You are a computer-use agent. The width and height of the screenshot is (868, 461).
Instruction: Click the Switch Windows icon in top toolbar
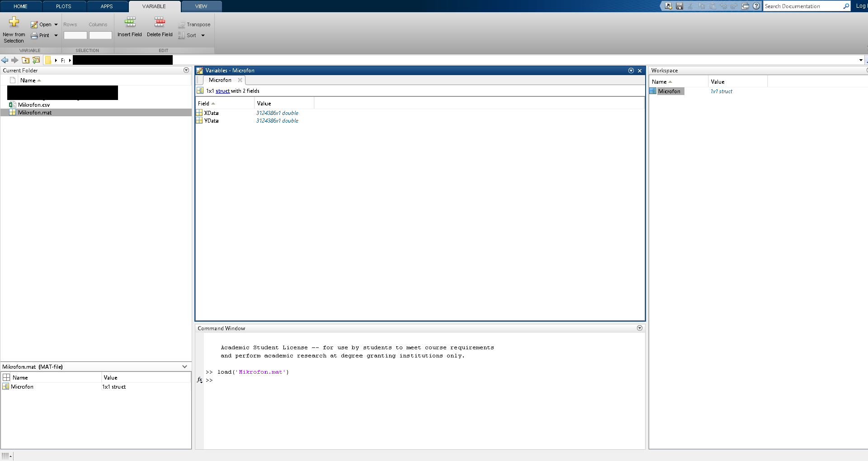click(x=745, y=6)
